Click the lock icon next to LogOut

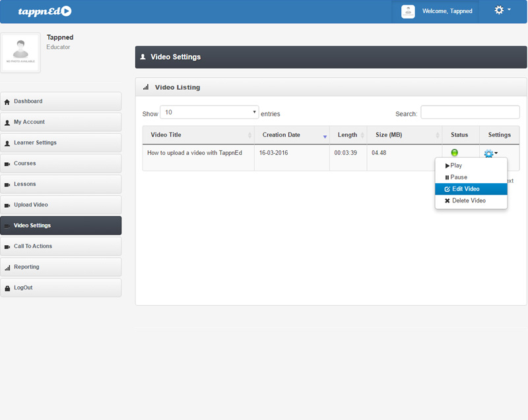pyautogui.click(x=7, y=288)
